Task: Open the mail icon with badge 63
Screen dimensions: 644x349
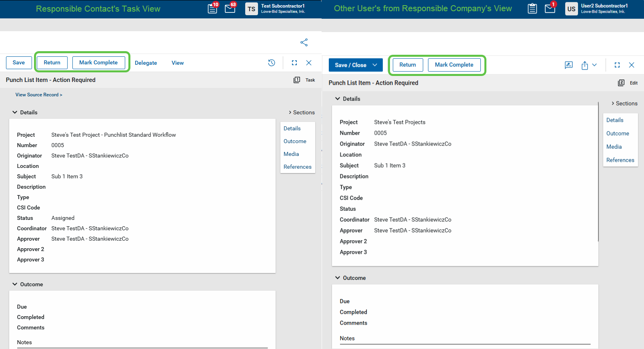Action: click(230, 8)
